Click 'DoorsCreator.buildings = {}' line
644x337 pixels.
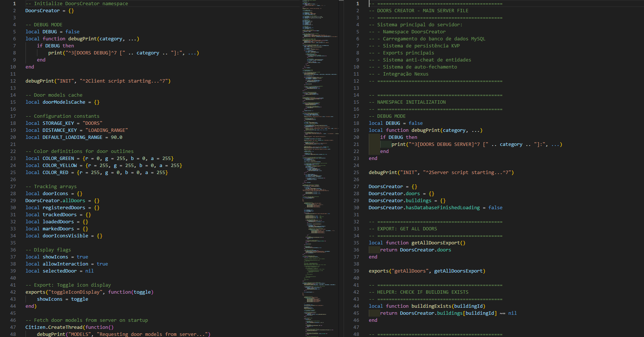point(407,200)
